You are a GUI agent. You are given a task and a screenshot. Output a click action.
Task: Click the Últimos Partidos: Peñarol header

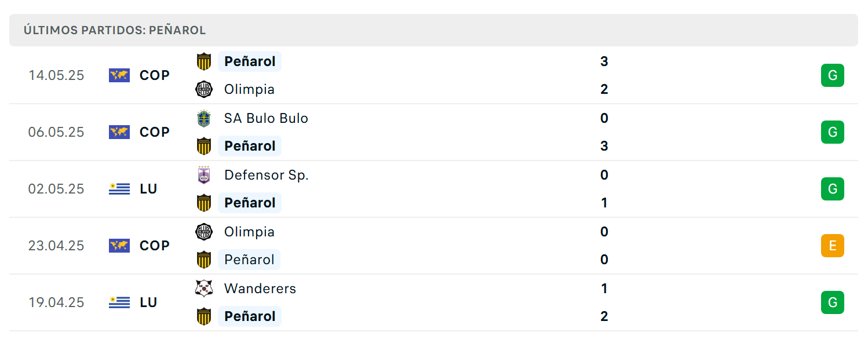(115, 30)
